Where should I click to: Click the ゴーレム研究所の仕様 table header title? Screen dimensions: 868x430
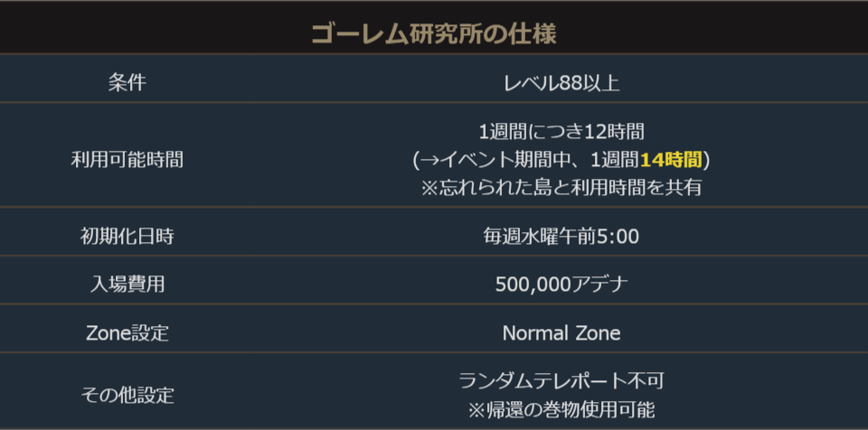pos(433,34)
